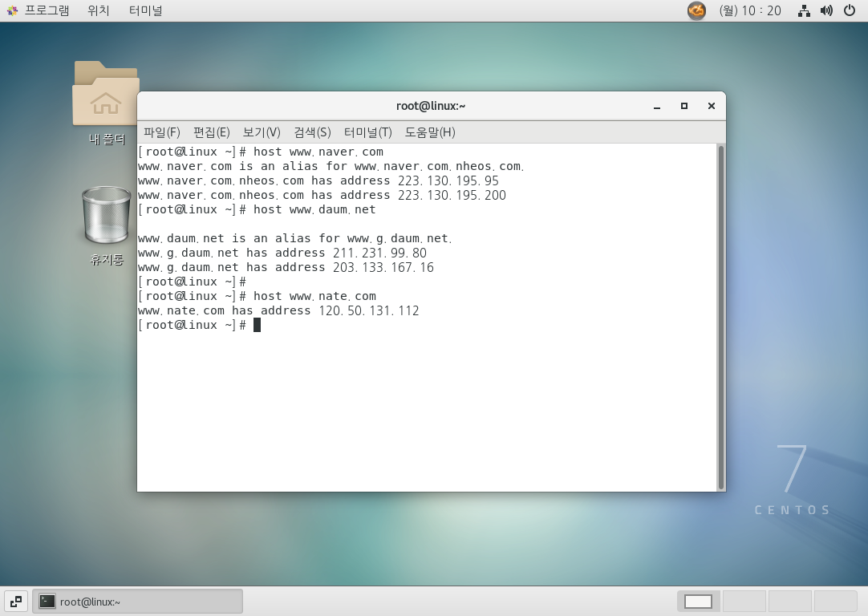The width and height of the screenshot is (868, 616).
Task: Switch to the third workspace in pager
Action: (789, 602)
